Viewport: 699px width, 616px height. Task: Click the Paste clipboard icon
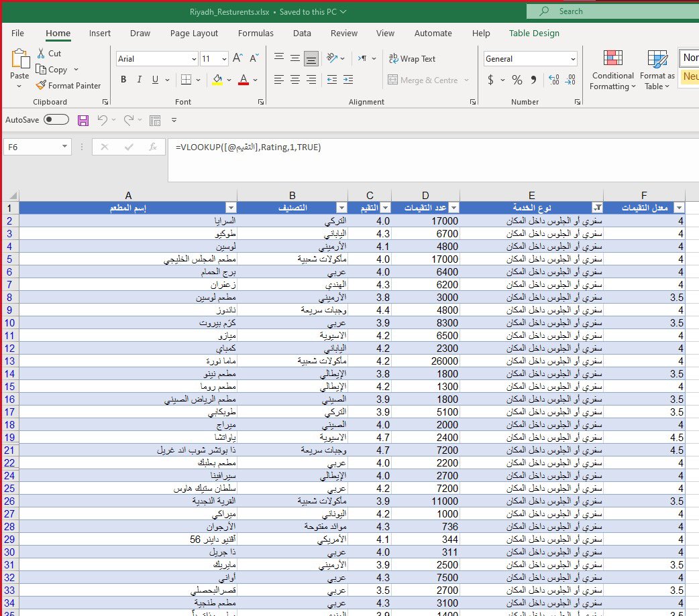(20, 59)
